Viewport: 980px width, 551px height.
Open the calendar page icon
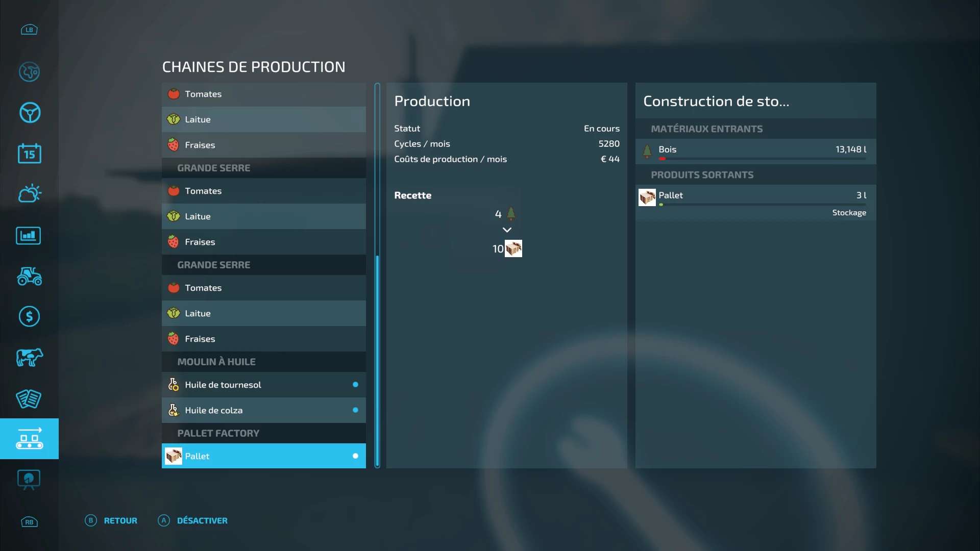click(29, 153)
